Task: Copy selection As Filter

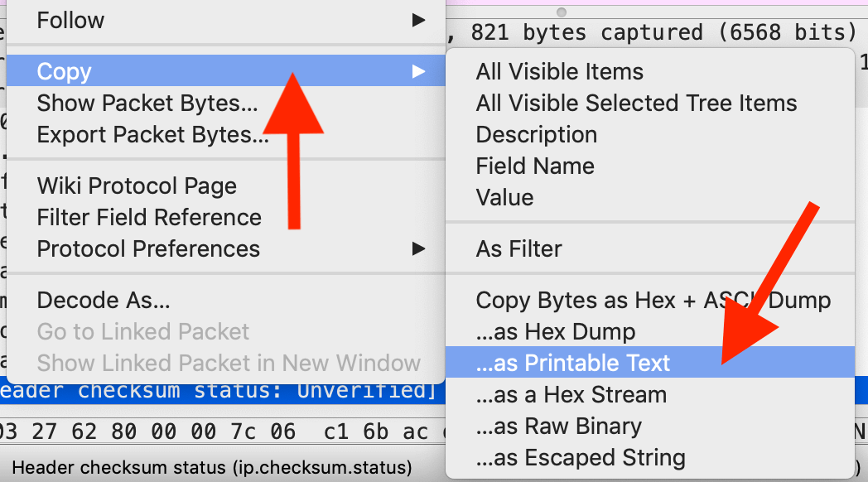Action: click(x=518, y=249)
